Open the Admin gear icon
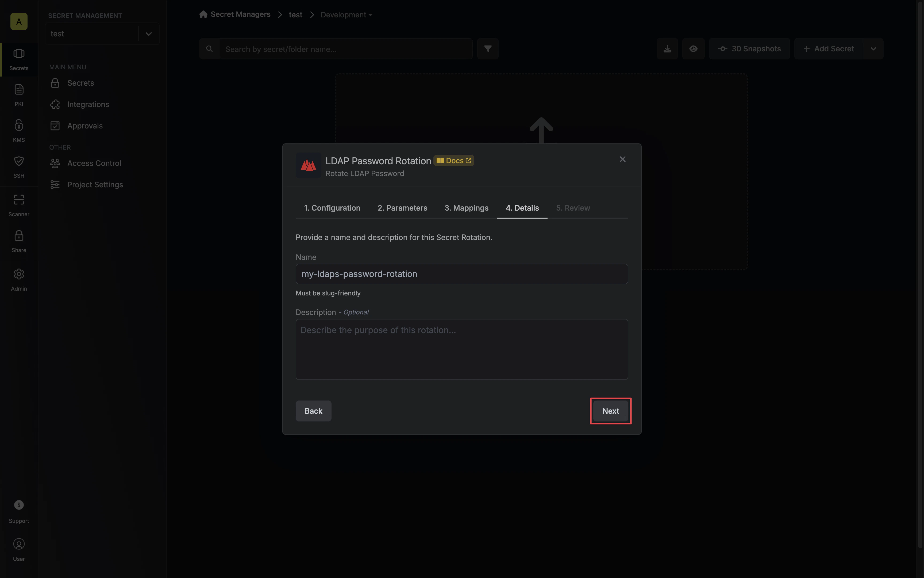 (x=19, y=274)
